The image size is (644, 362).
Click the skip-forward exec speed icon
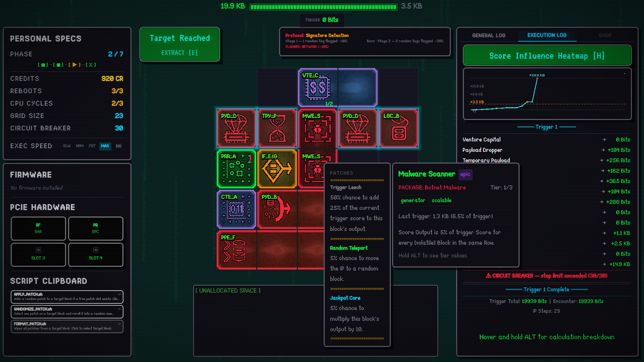(x=119, y=146)
